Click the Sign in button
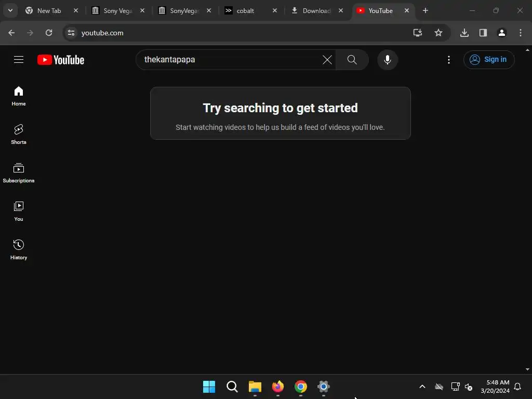The width and height of the screenshot is (532, 399). click(x=489, y=60)
